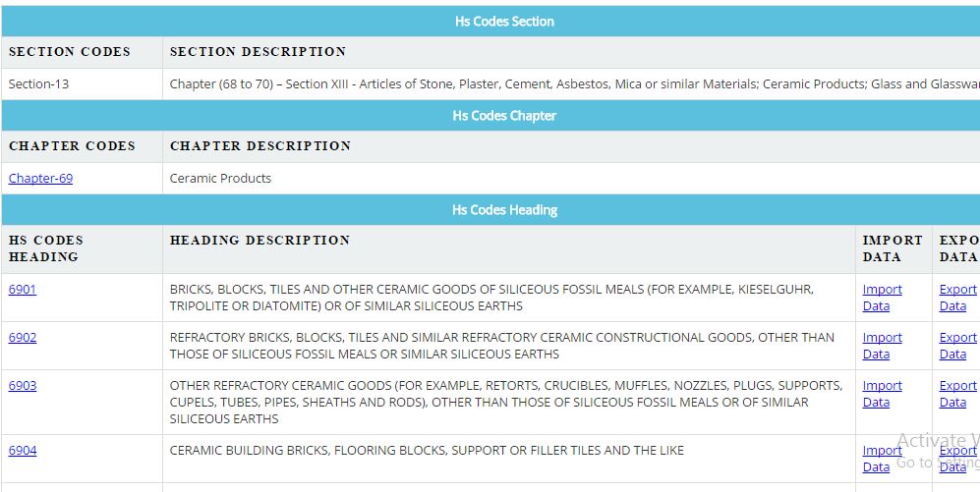Click the Ceramic Building Bricks description text
Viewport: 980px width, 492px height.
point(427,451)
